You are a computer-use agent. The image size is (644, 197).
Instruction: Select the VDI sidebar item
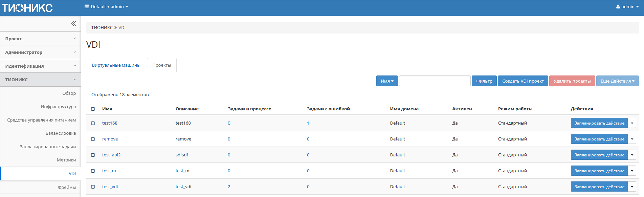point(41,173)
